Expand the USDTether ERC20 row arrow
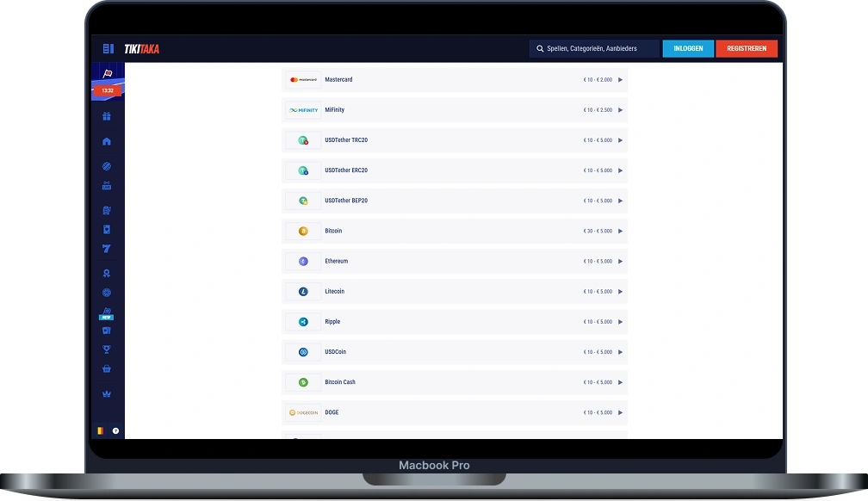Viewport: 868px width, 501px height. pos(620,170)
